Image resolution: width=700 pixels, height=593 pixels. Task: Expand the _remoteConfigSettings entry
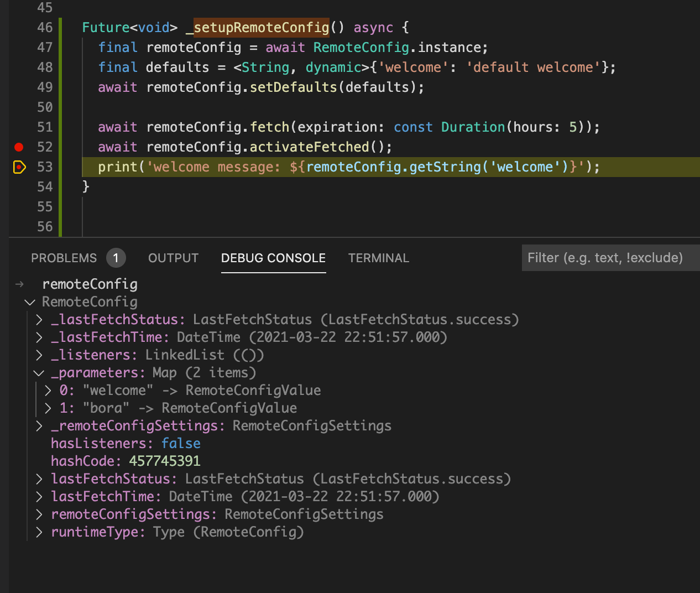pyautogui.click(x=39, y=426)
